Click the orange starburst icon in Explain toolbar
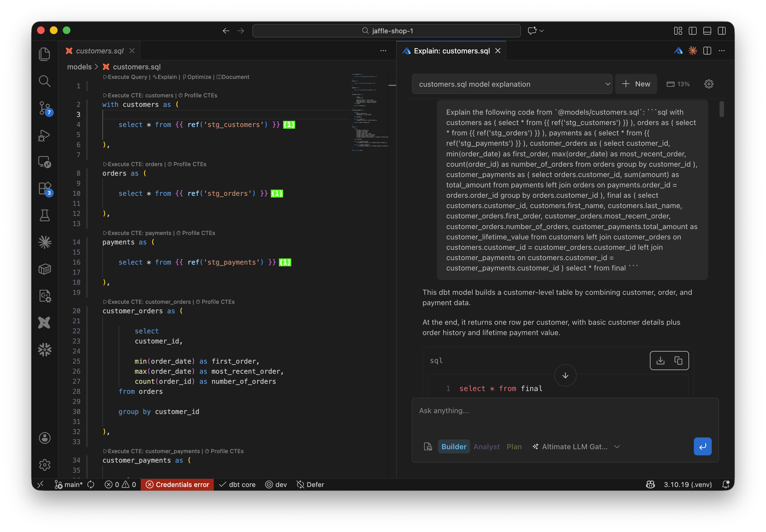Viewport: 766px width, 532px height. tap(693, 51)
